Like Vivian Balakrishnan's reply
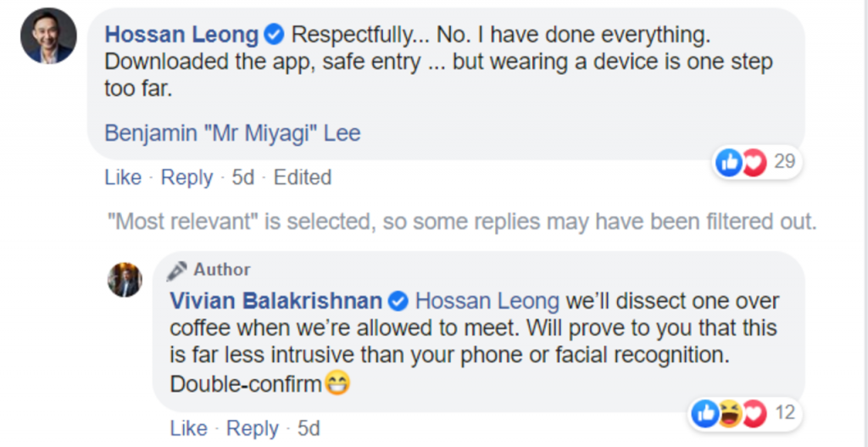The image size is (868, 447). click(x=188, y=428)
